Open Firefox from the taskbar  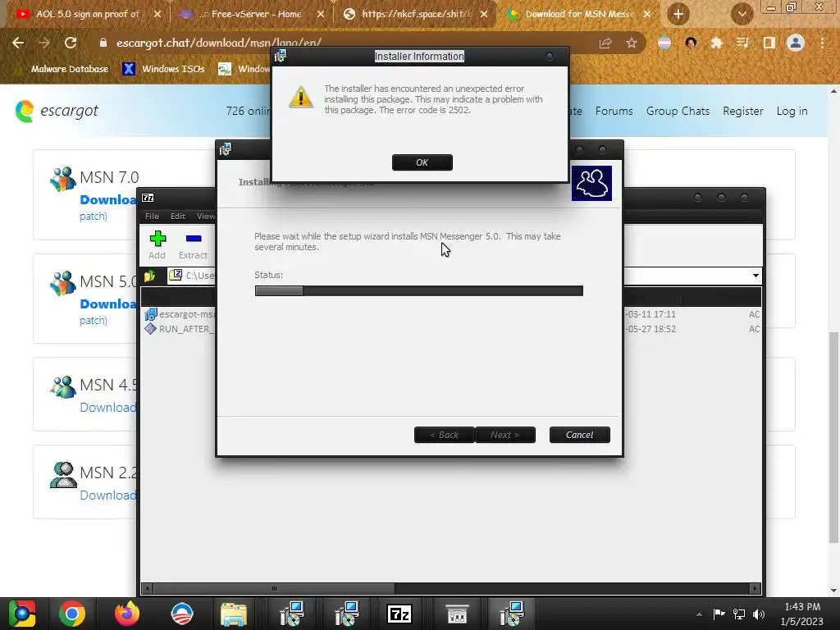point(127,614)
